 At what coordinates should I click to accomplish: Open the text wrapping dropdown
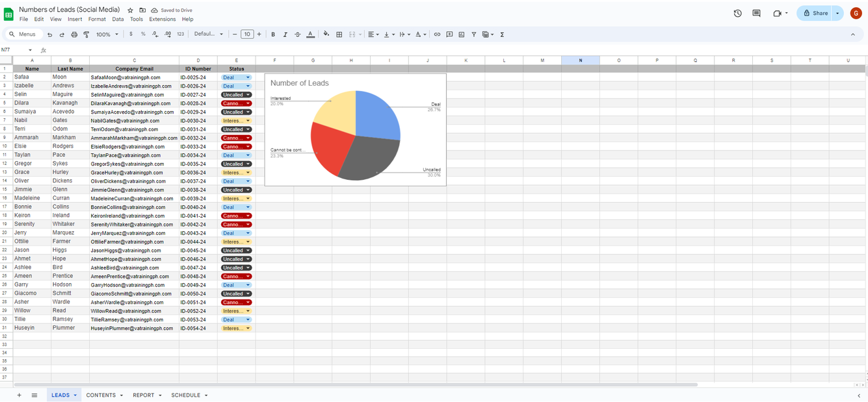[x=404, y=34]
